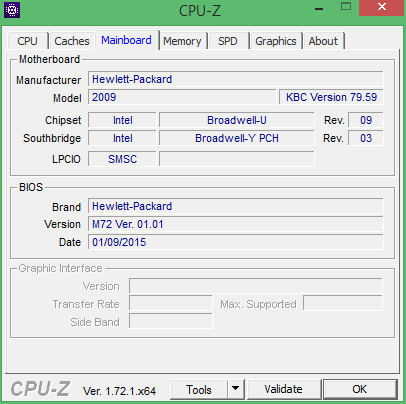This screenshot has width=406, height=404.
Task: Show the Graphics tab
Action: (276, 41)
